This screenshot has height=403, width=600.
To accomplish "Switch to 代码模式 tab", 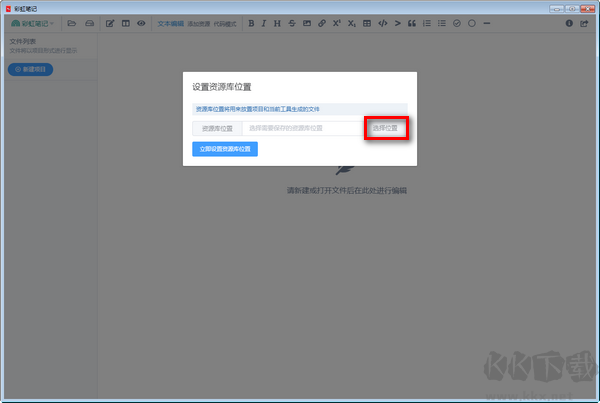I will pos(225,24).
